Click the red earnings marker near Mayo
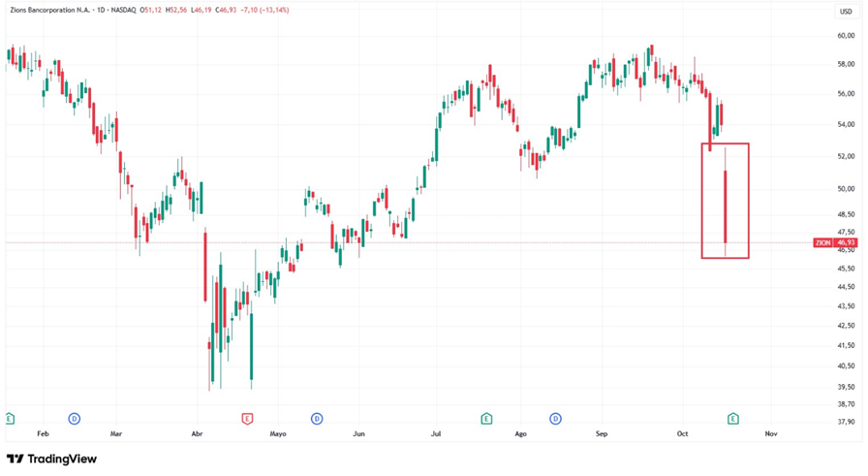 [x=247, y=419]
